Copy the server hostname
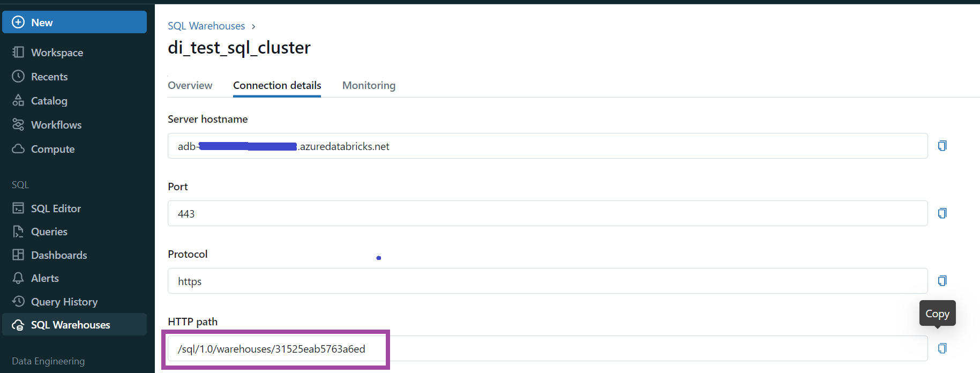This screenshot has height=373, width=980. pos(942,145)
